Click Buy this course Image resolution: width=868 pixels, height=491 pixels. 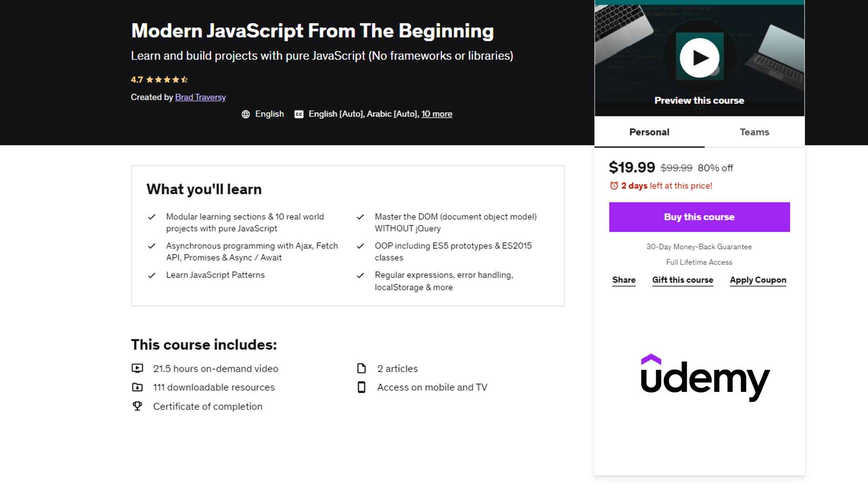pos(699,217)
